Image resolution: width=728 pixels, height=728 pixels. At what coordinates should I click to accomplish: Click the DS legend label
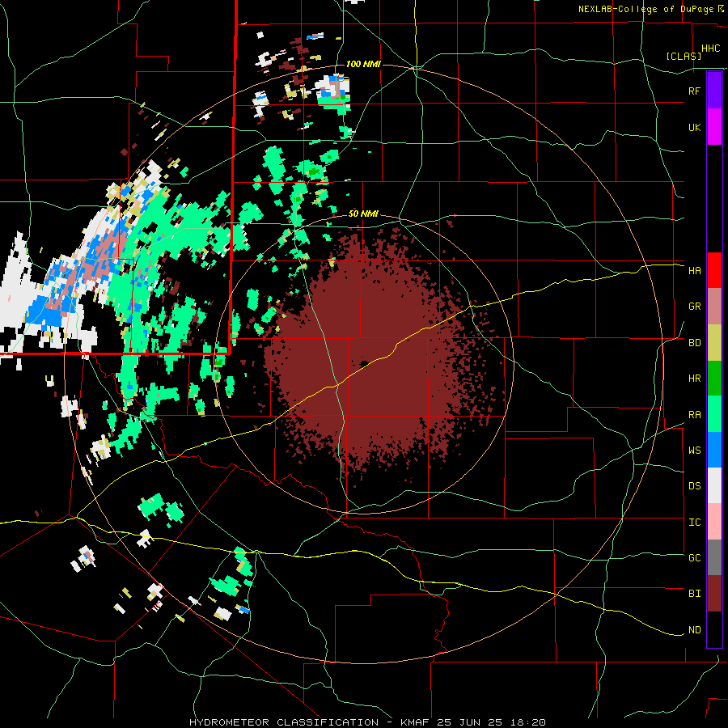pos(694,485)
